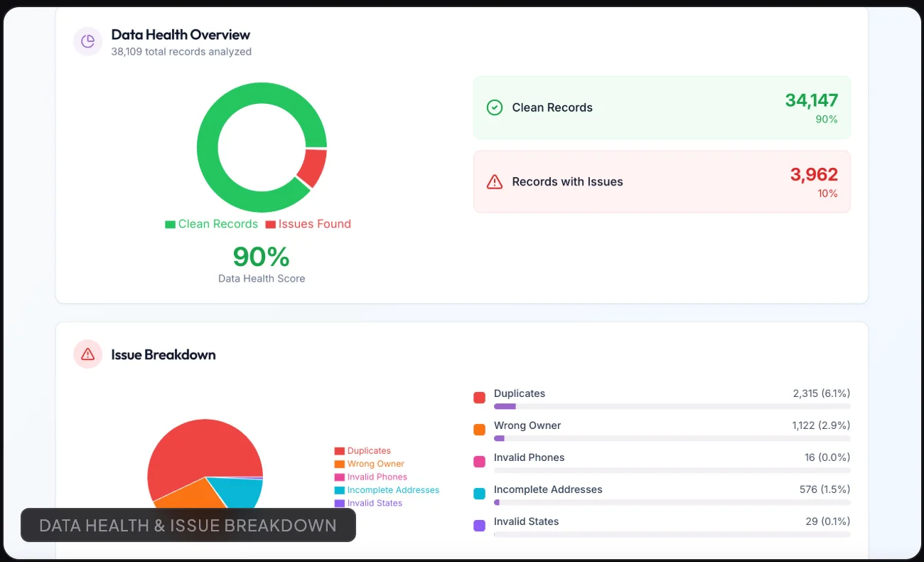This screenshot has width=924, height=562.
Task: Select the Records with Issues summary card
Action: coord(662,181)
